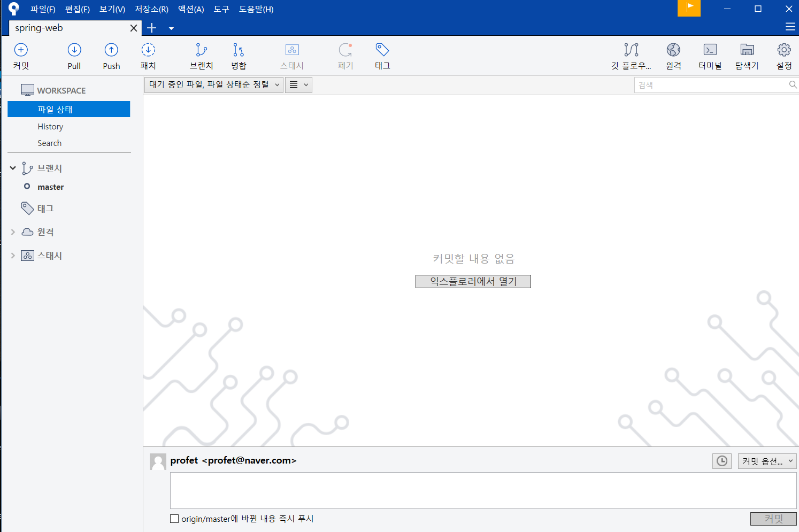Screen dimensions: 799x532
Task: Open the 깃 플로우 (Git Flow) tool
Action: pyautogui.click(x=632, y=50)
